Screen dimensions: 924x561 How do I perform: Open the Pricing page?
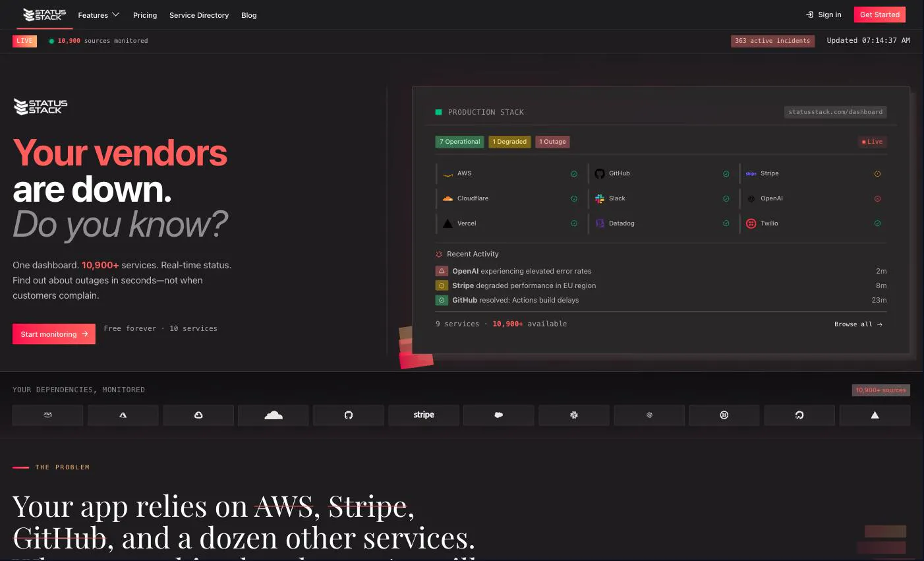(x=145, y=15)
